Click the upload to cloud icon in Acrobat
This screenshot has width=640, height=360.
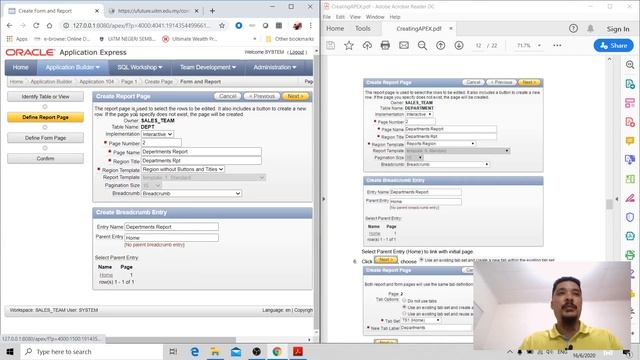click(367, 45)
